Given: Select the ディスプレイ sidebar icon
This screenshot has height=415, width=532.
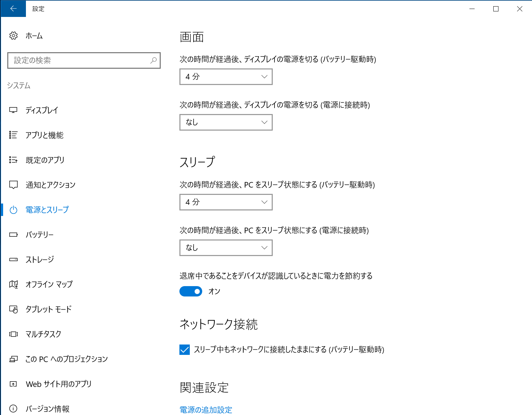Looking at the screenshot, I should click(13, 110).
